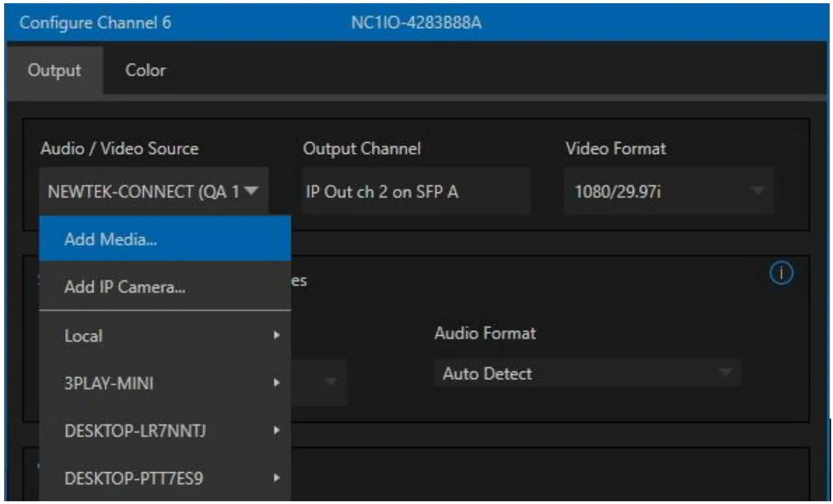Select Add IP Camera from the menu
This screenshot has width=833, height=504.
125,287
